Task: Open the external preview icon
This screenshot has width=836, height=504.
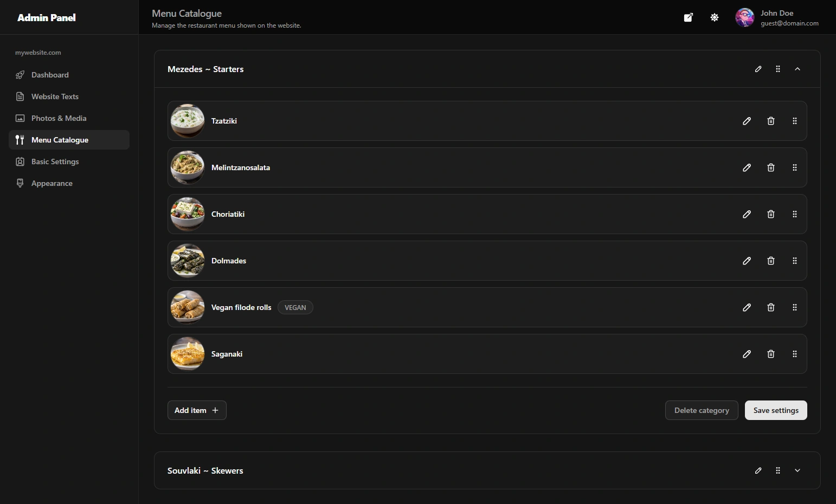Action: [688, 17]
